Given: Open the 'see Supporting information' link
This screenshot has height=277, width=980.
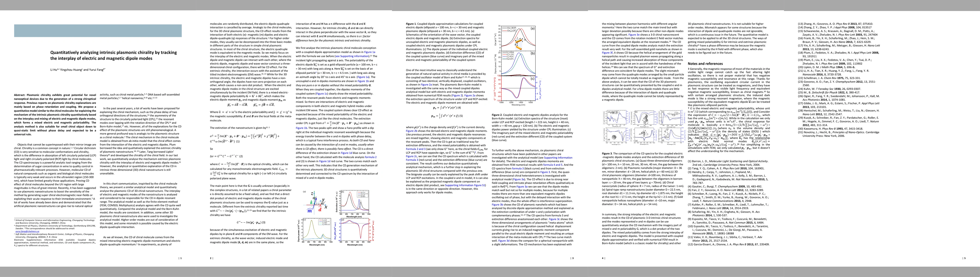Looking at the screenshot, I should pos(352,56).
